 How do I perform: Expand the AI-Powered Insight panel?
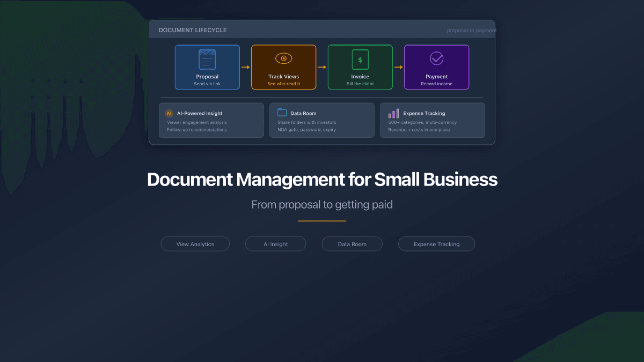[x=211, y=120]
